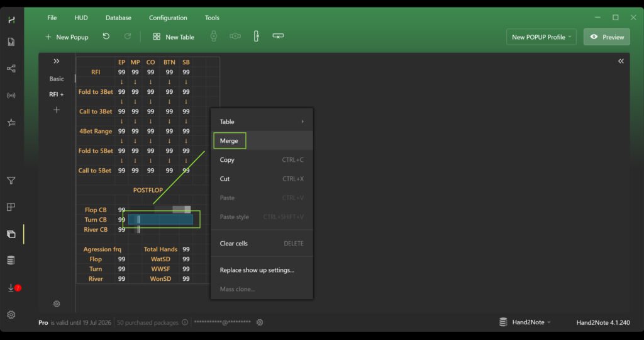Open the New POPUP Profile dropdown

541,37
